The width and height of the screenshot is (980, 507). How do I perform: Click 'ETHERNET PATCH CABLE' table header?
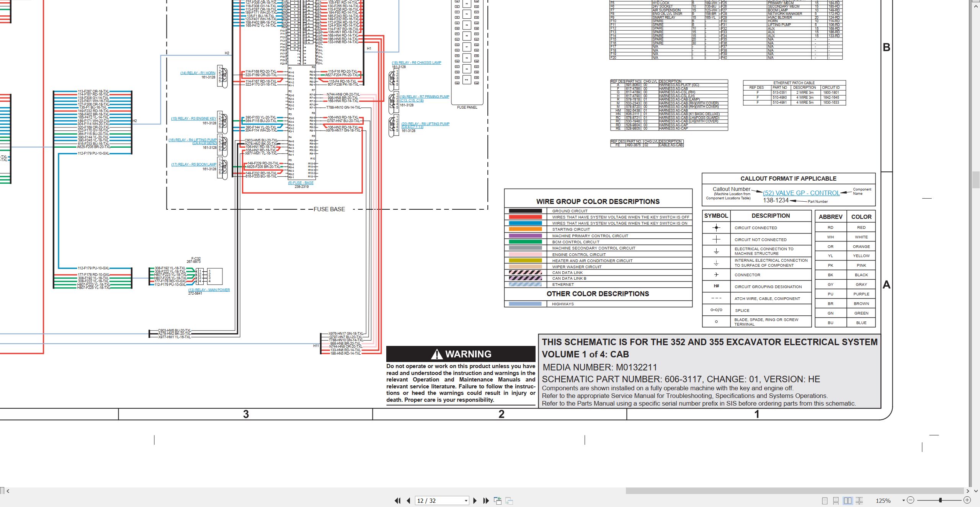click(794, 83)
